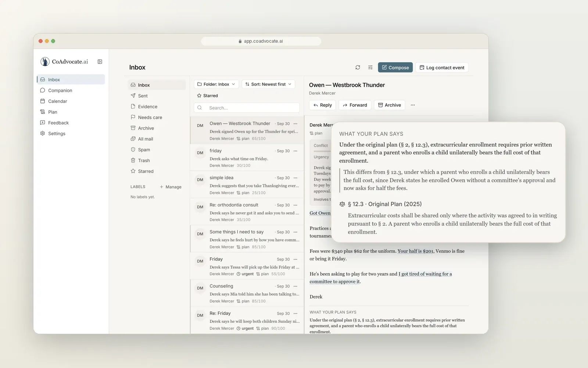Open Settings in the sidebar

click(x=71, y=134)
